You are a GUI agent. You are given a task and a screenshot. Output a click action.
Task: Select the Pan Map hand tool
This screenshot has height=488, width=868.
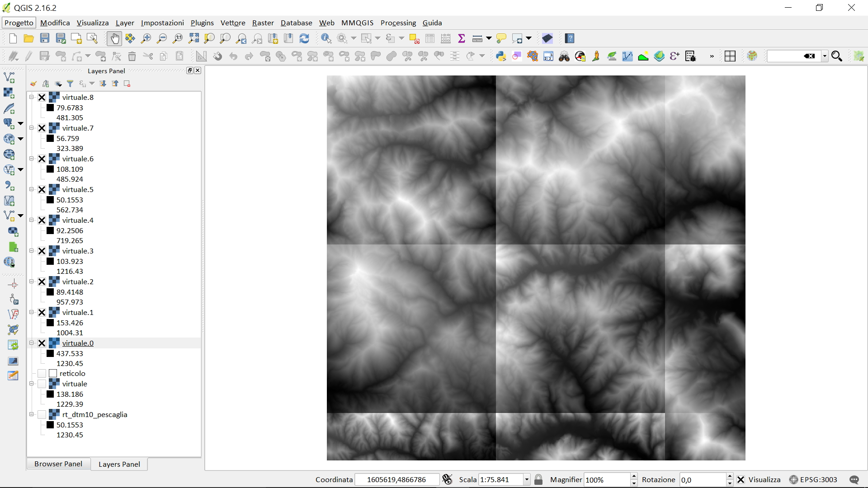point(114,39)
